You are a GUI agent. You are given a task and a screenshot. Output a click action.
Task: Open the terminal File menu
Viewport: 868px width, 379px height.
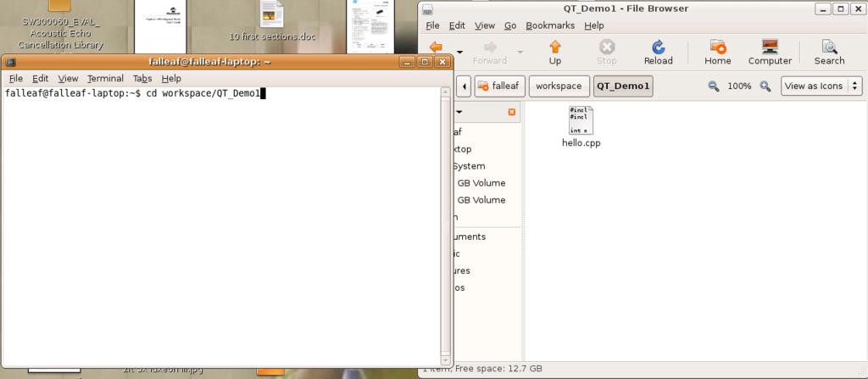[x=16, y=78]
